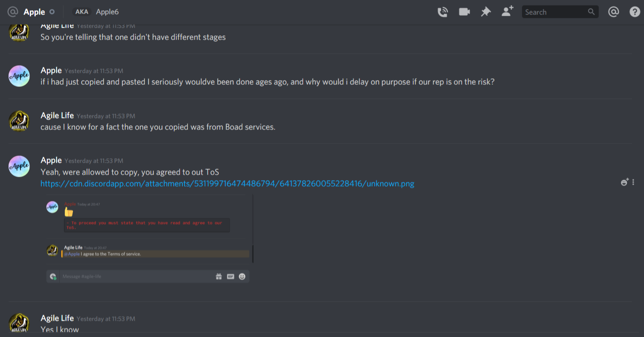Viewport: 644px width, 337px height.
Task: Open the help icon
Action: coord(635,12)
